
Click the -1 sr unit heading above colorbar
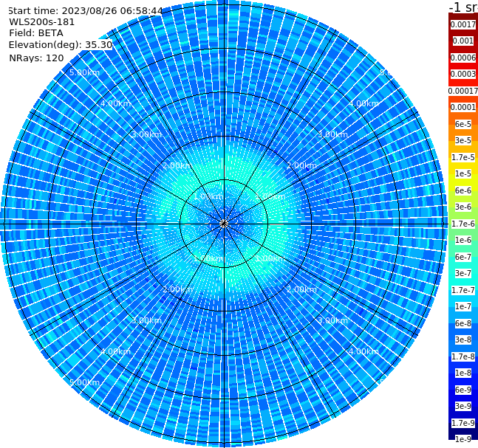click(x=463, y=7)
